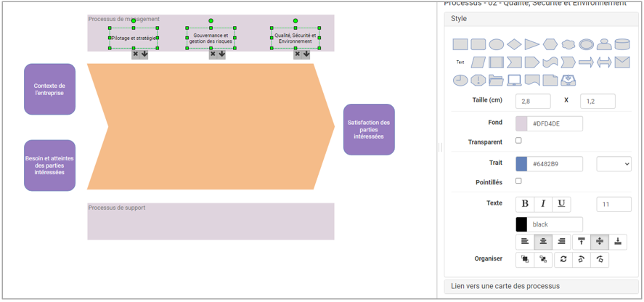644x302 pixels.
Task: Toggle the Pointillés checkbox
Action: [518, 181]
